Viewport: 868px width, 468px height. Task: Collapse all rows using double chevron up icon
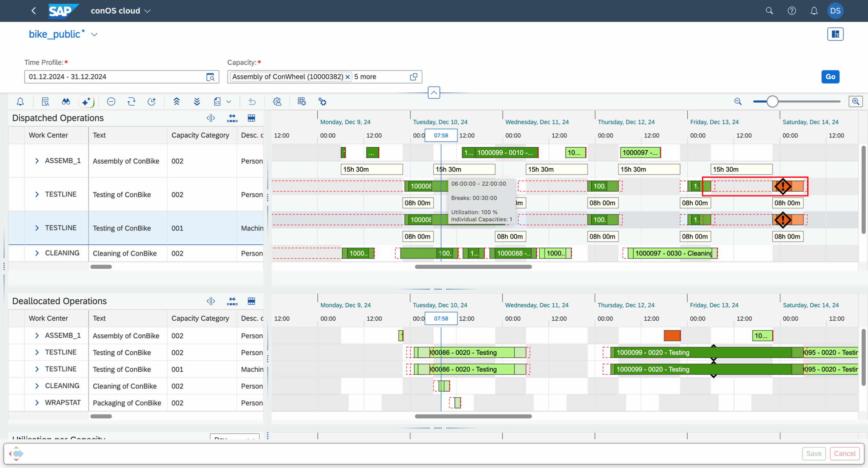click(x=177, y=101)
